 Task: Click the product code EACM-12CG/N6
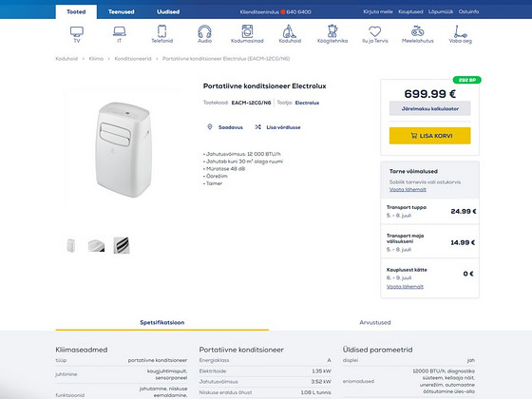pyautogui.click(x=251, y=103)
